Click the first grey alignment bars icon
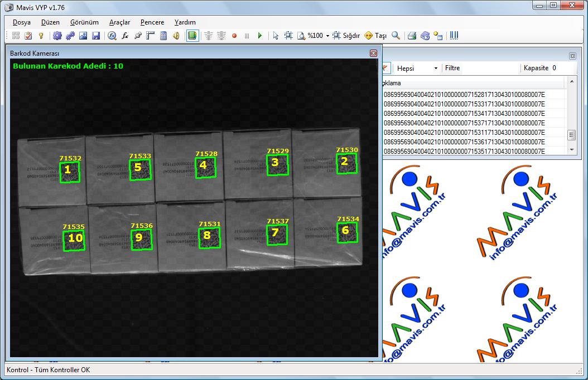 click(x=209, y=36)
